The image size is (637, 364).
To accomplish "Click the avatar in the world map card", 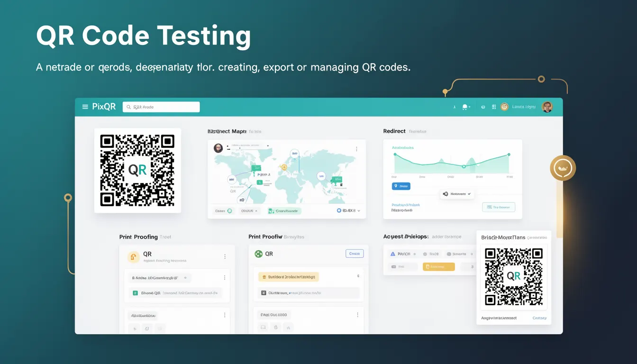I will 218,148.
